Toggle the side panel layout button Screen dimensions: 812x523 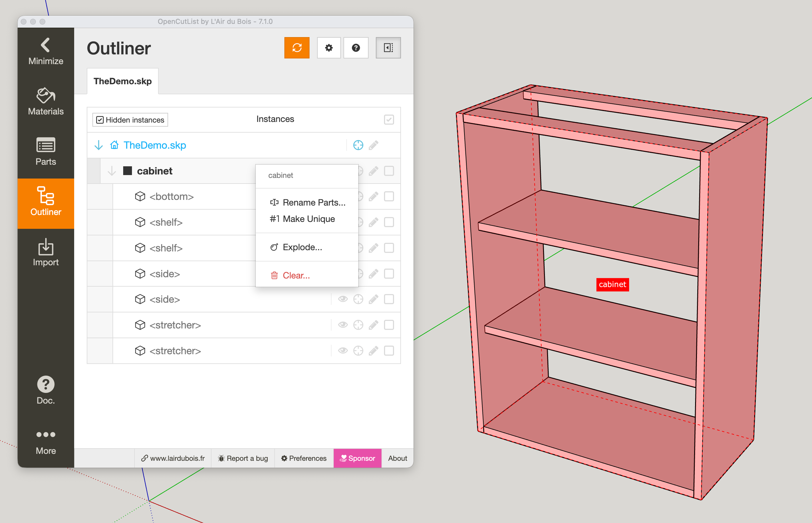pyautogui.click(x=388, y=47)
